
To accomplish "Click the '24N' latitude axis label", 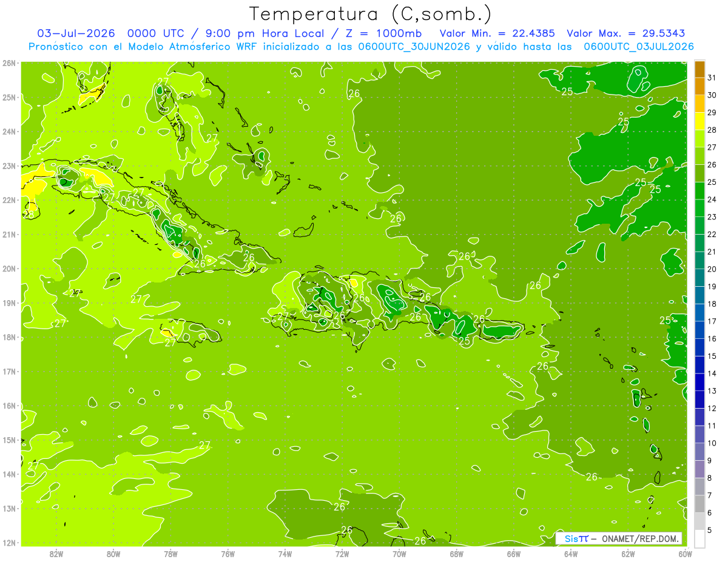I will 9,132.
